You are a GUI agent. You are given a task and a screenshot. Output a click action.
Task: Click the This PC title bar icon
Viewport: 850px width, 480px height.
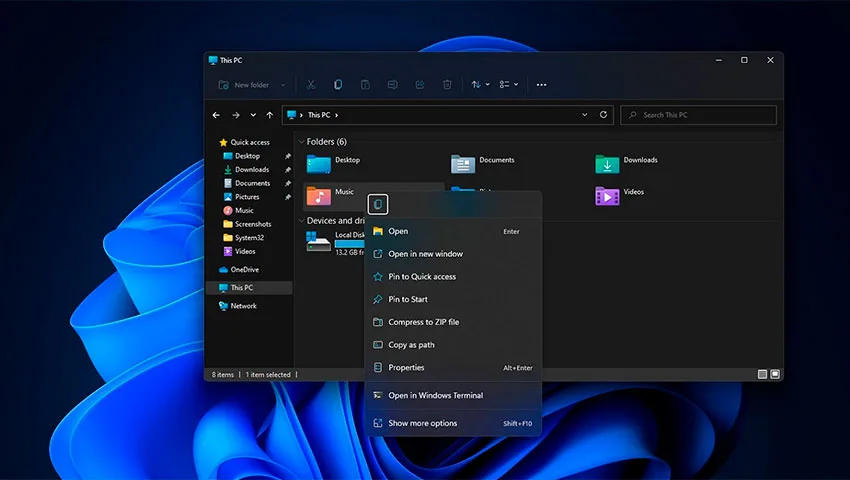click(213, 60)
